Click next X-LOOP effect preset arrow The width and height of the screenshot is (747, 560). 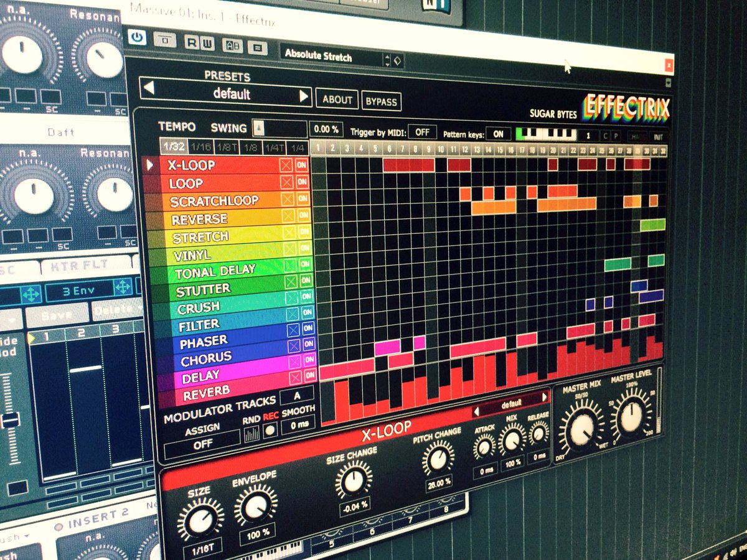545,397
